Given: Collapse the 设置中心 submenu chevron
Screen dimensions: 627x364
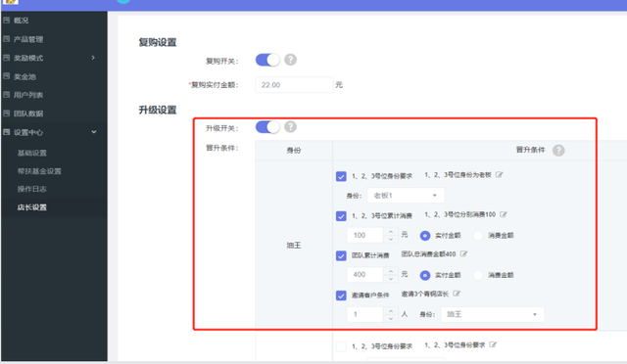Looking at the screenshot, I should pyautogui.click(x=94, y=132).
